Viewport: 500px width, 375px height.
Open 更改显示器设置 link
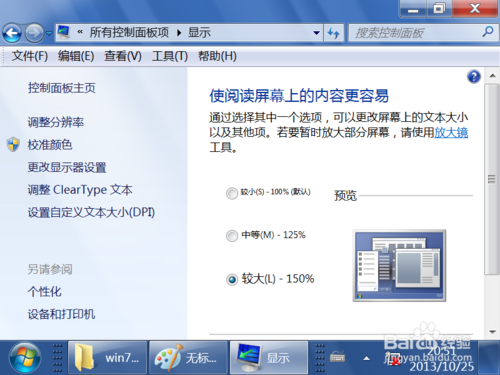pyautogui.click(x=67, y=167)
